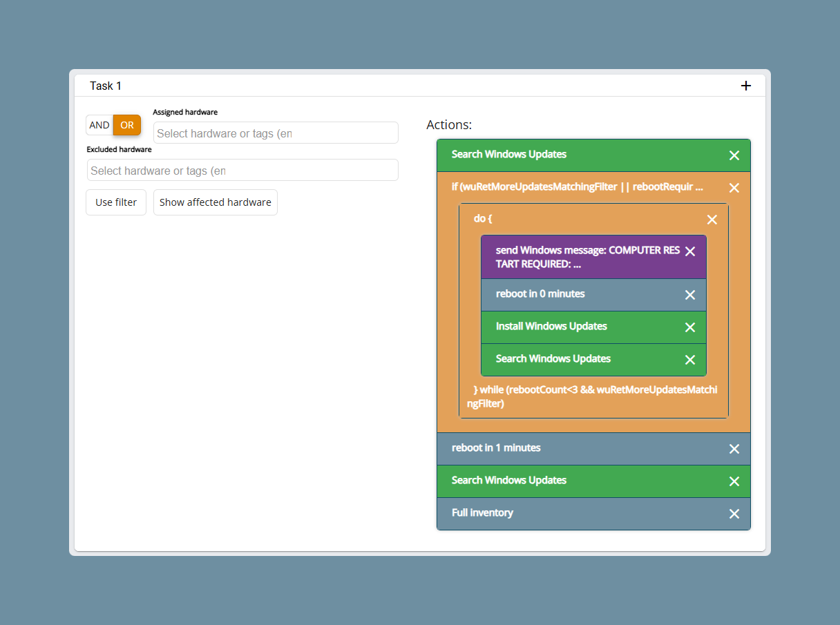The width and height of the screenshot is (840, 625).
Task: Remove Search Windows Updates above Full inventory
Action: tap(734, 481)
